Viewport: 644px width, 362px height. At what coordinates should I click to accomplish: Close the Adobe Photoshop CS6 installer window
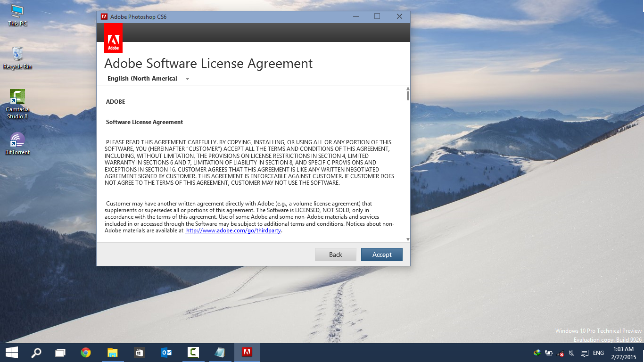[399, 16]
